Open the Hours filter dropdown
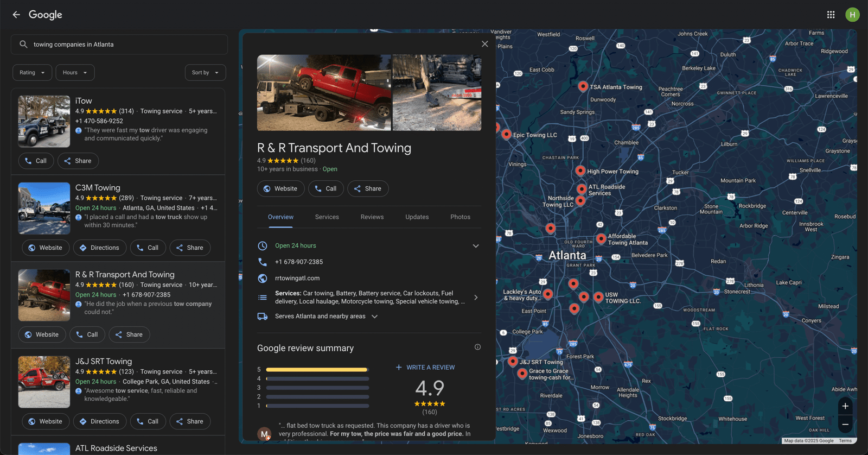The height and width of the screenshot is (455, 868). coord(75,72)
